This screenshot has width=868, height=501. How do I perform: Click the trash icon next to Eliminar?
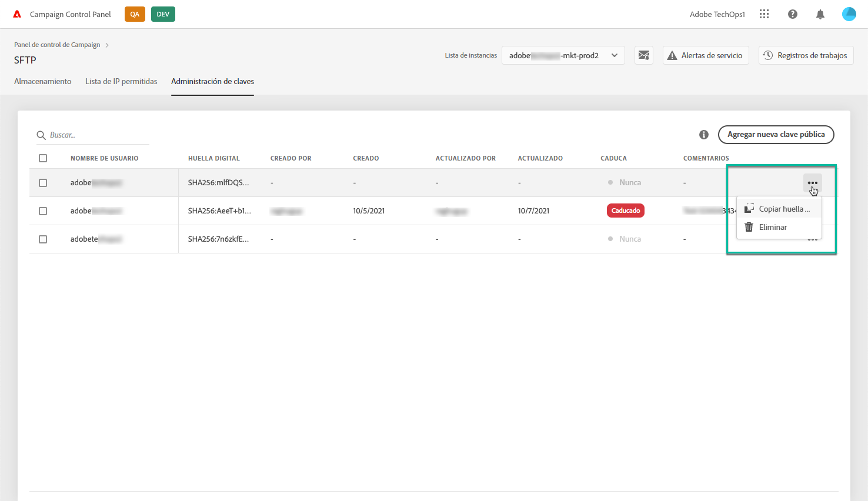[x=749, y=227]
